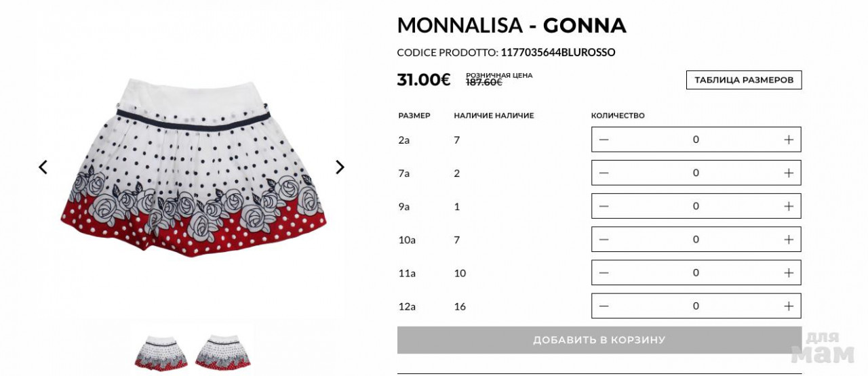The height and width of the screenshot is (376, 868).
Task: Decrease quantity for size 12a
Action: (x=604, y=306)
